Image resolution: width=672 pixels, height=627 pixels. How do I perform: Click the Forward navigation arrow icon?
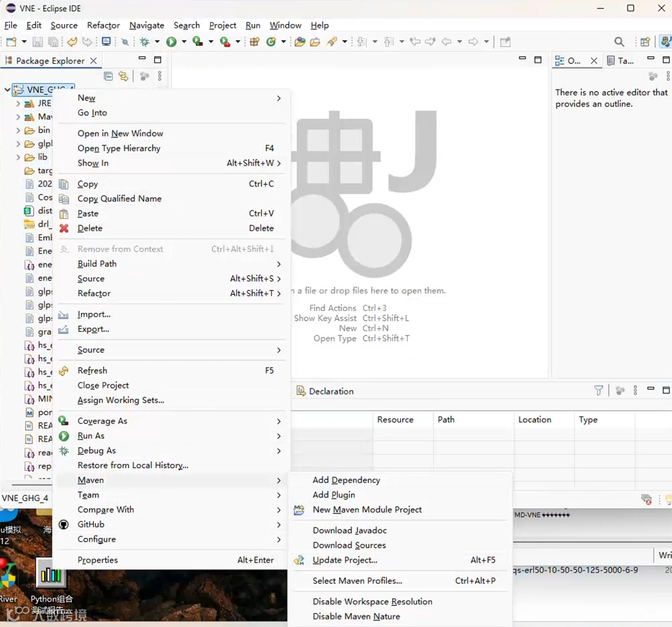point(473,42)
